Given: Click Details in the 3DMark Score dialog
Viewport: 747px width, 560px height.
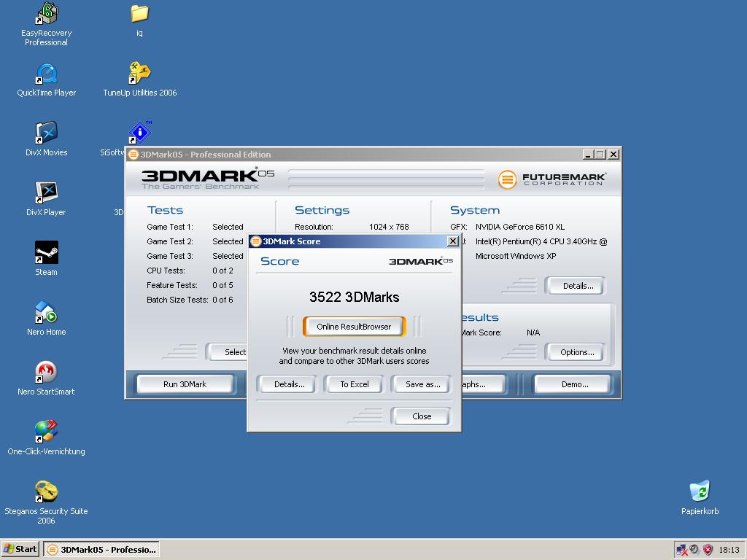Looking at the screenshot, I should pos(289,384).
